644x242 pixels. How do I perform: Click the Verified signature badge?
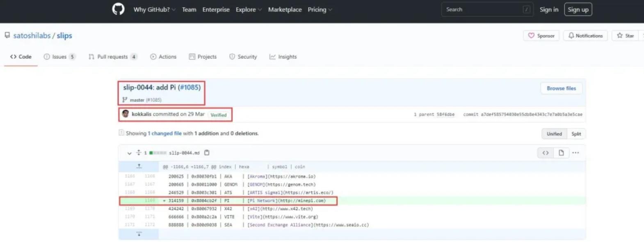(218, 115)
